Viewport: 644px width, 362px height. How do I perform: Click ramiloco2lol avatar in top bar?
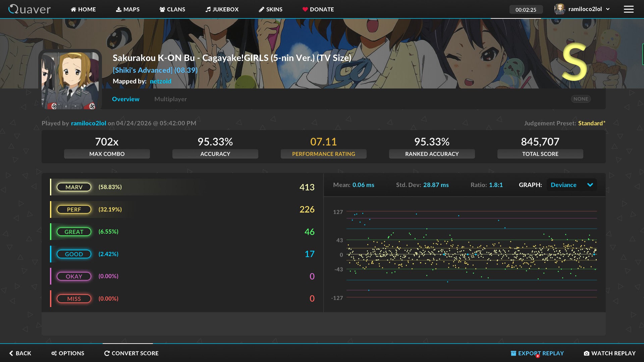pos(559,9)
